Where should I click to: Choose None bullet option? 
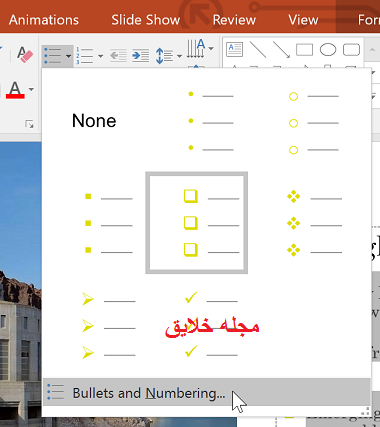click(94, 121)
